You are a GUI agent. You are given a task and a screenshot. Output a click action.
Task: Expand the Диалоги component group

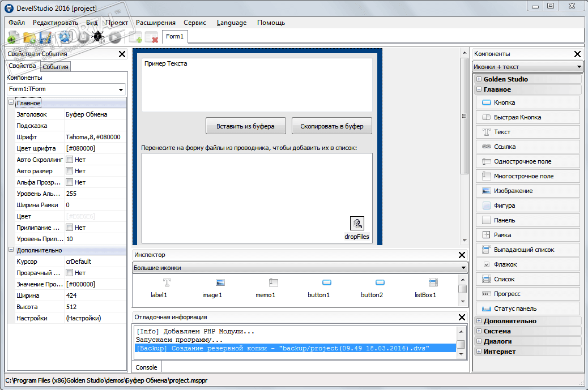point(479,341)
